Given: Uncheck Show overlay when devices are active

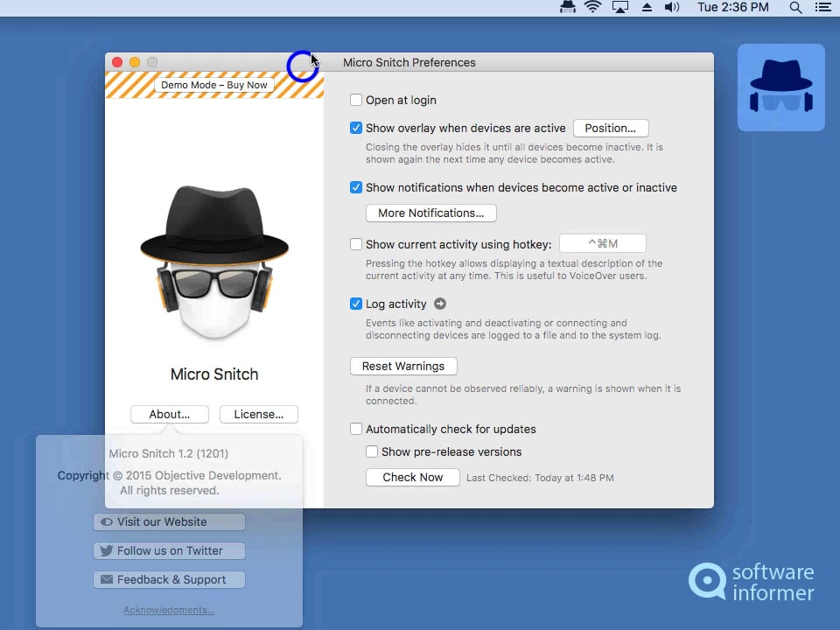Looking at the screenshot, I should point(356,128).
